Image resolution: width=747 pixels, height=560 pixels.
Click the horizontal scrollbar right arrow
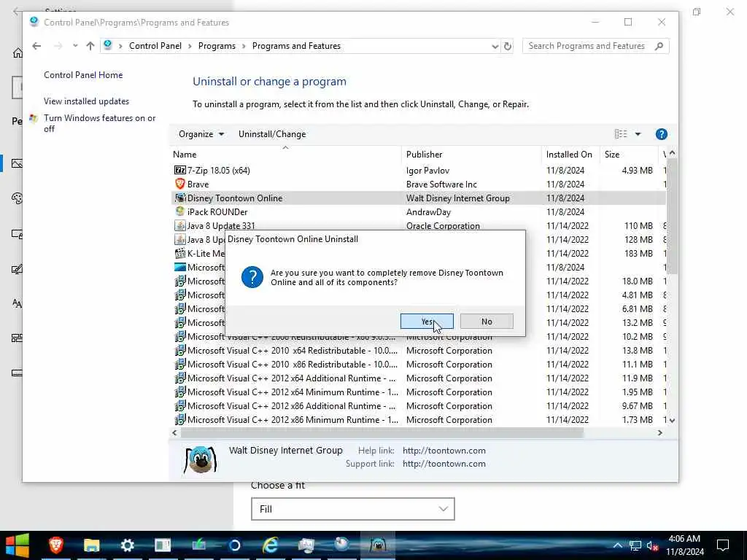pyautogui.click(x=659, y=433)
